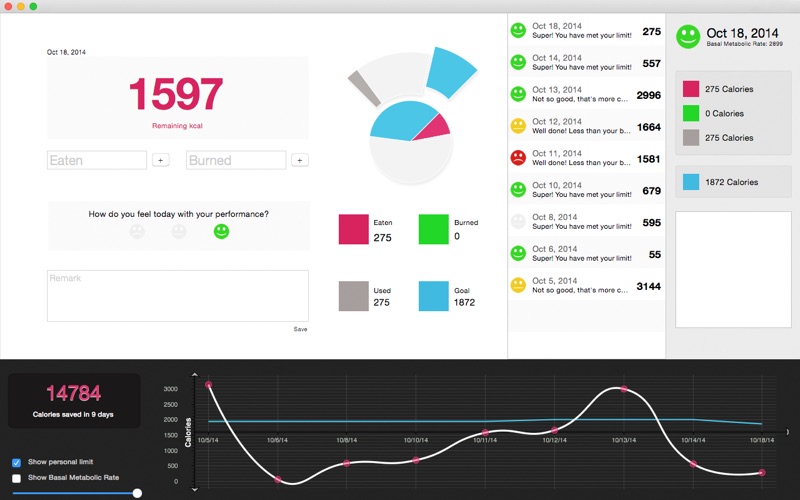Click the yellow face icon for Oct 12
This screenshot has width=800, height=500.
[x=518, y=126]
